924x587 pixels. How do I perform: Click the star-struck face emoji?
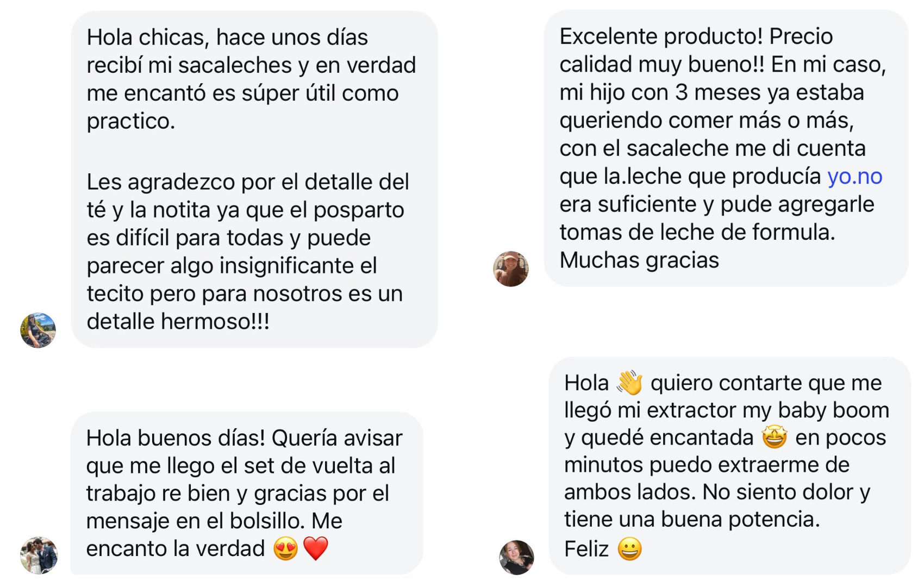tap(774, 437)
